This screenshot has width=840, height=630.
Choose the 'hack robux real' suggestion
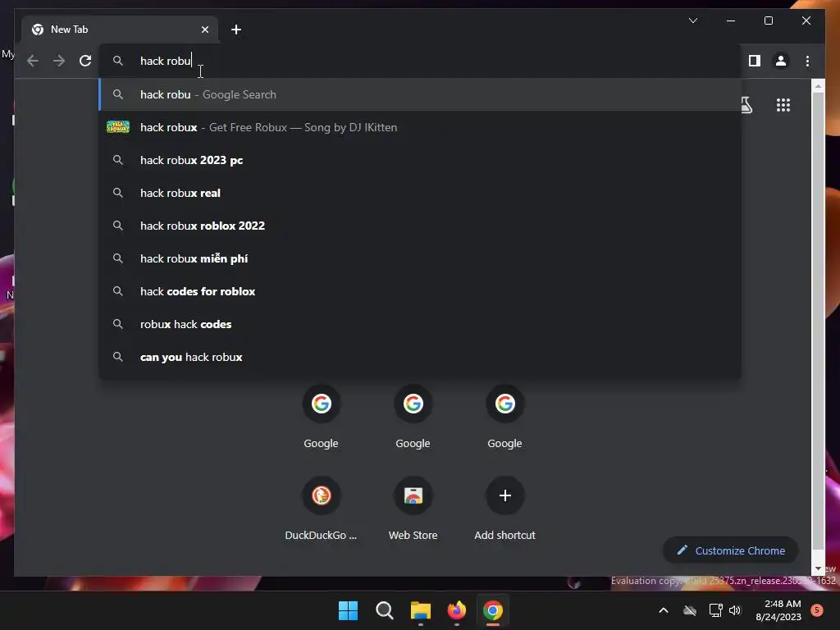pyautogui.click(x=420, y=193)
